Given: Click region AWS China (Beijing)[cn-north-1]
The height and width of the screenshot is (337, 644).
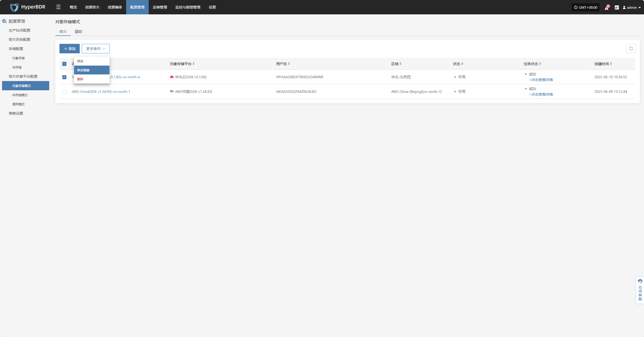Looking at the screenshot, I should [416, 92].
